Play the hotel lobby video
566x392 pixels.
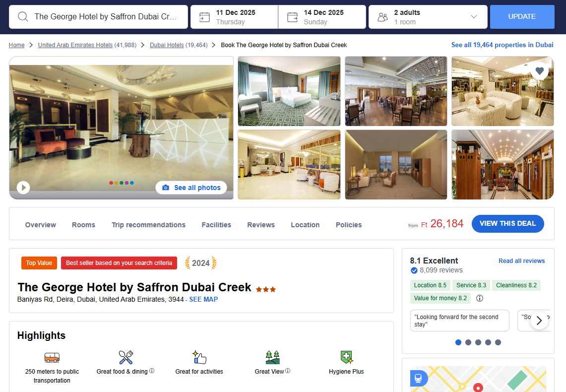(23, 188)
